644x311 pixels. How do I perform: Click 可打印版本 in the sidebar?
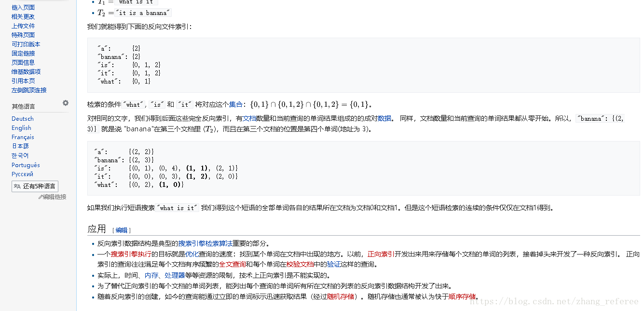26,44
